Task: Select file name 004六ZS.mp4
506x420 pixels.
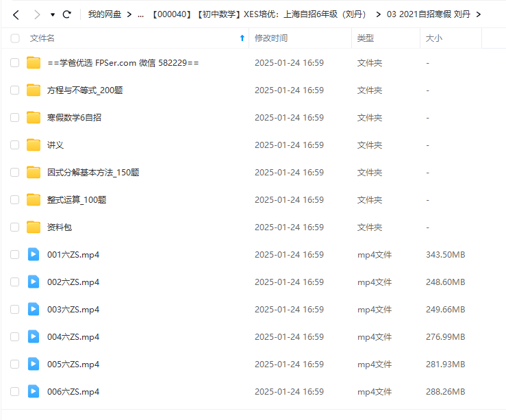Action: [73, 337]
